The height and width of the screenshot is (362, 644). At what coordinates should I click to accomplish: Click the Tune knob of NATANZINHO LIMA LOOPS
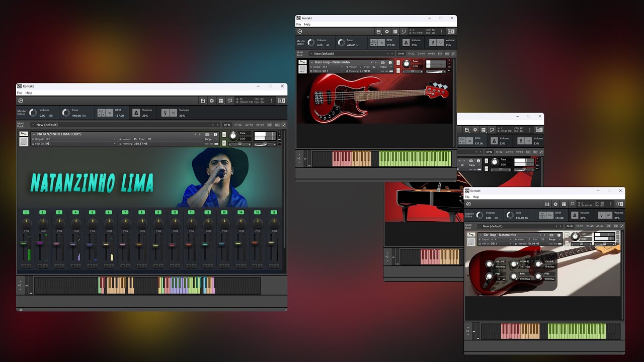coord(233,136)
